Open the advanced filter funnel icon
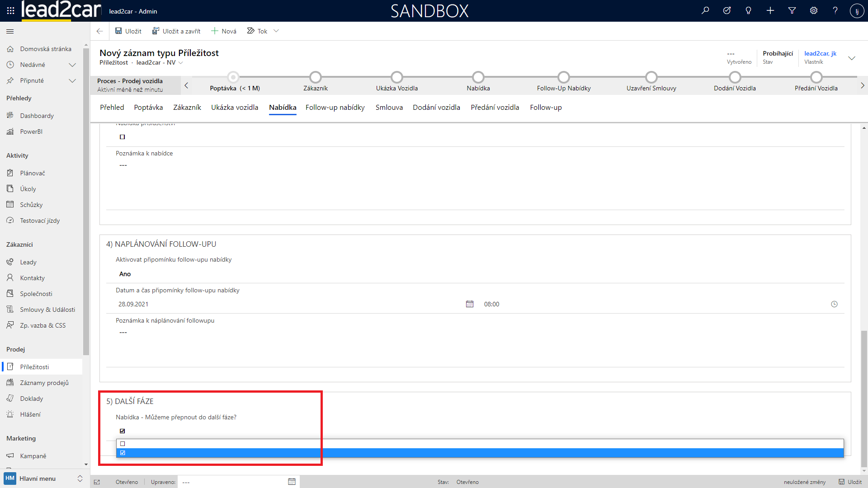 pos(792,11)
